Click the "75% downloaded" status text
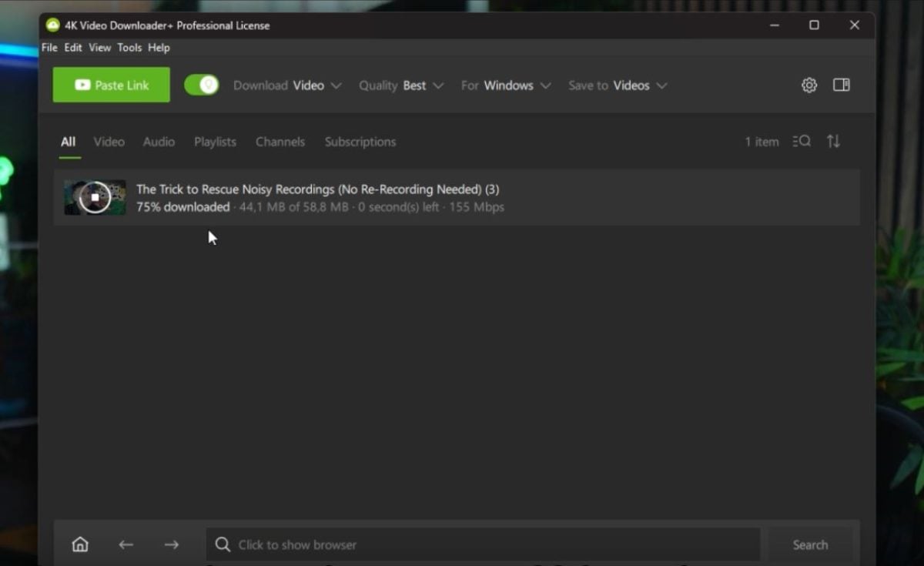The height and width of the screenshot is (566, 924). pos(183,207)
